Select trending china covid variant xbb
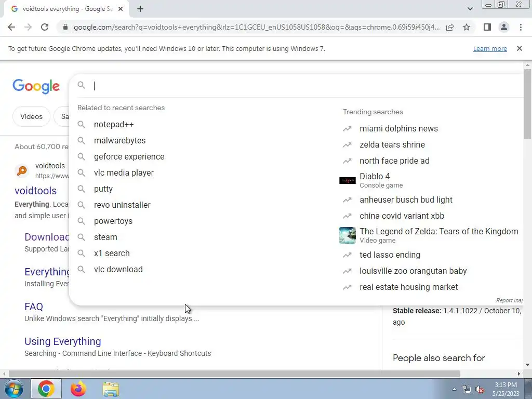532x399 pixels. tap(402, 216)
